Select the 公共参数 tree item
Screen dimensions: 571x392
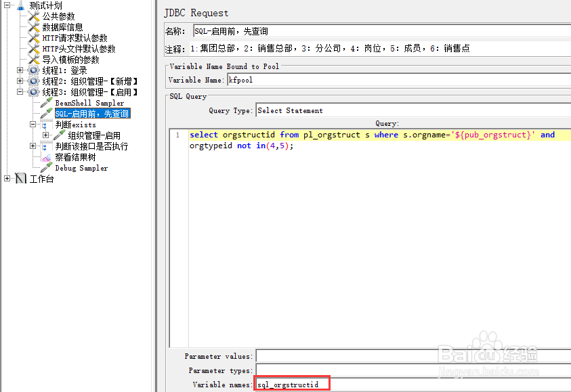tap(59, 16)
